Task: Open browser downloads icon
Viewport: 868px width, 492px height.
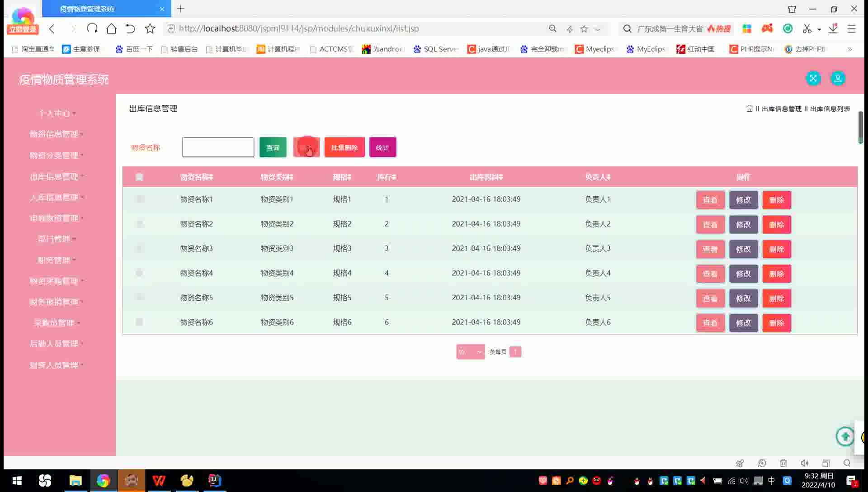Action: [833, 28]
